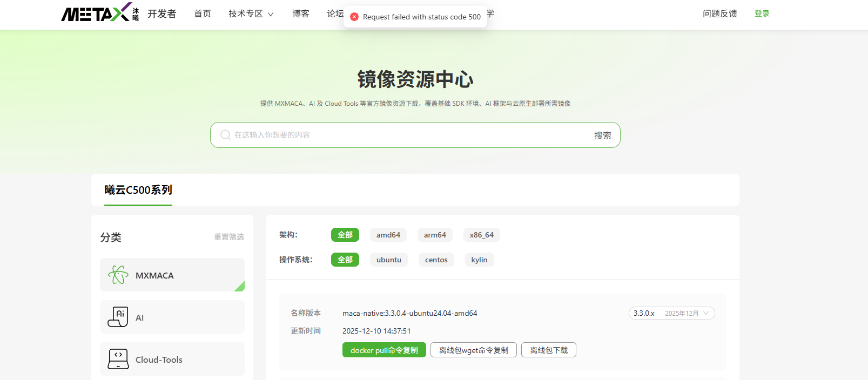Click the MetaX logo icon

(96, 13)
